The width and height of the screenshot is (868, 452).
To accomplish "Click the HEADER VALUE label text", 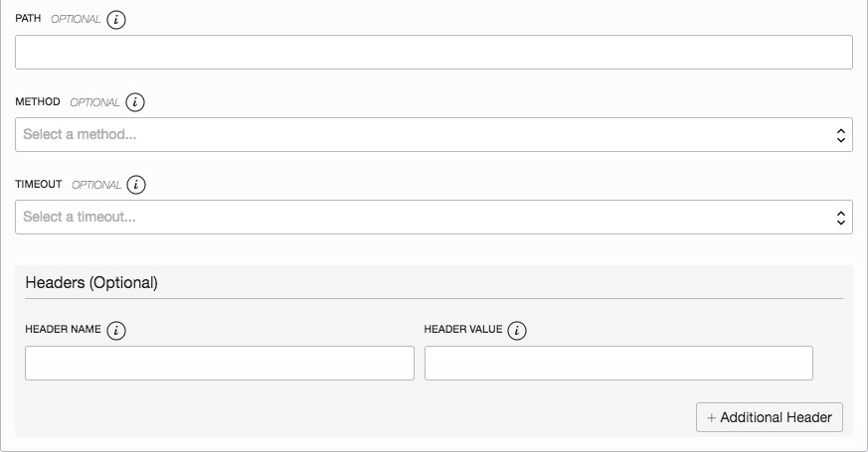I will (463, 330).
